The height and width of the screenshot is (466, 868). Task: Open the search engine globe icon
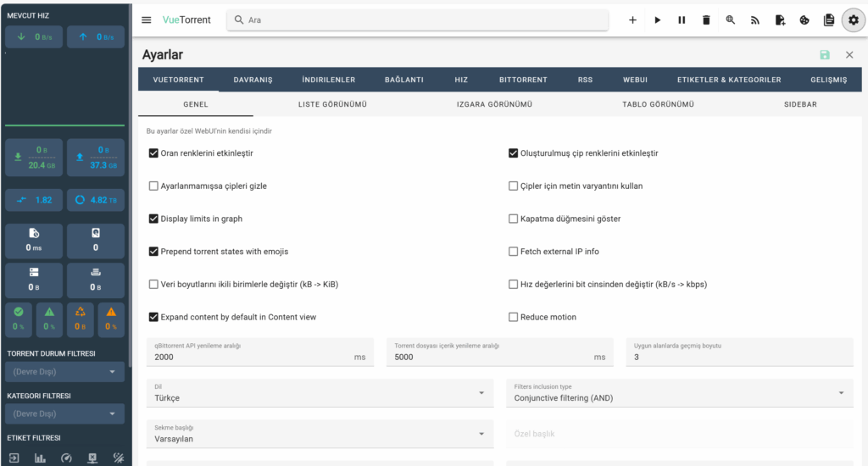tap(731, 20)
